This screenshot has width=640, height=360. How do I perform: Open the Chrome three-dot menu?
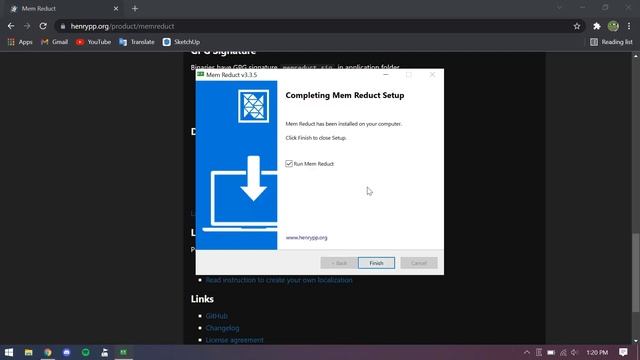629,26
